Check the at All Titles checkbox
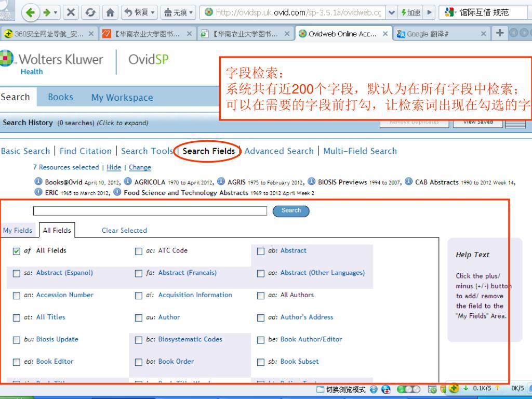 (x=16, y=318)
